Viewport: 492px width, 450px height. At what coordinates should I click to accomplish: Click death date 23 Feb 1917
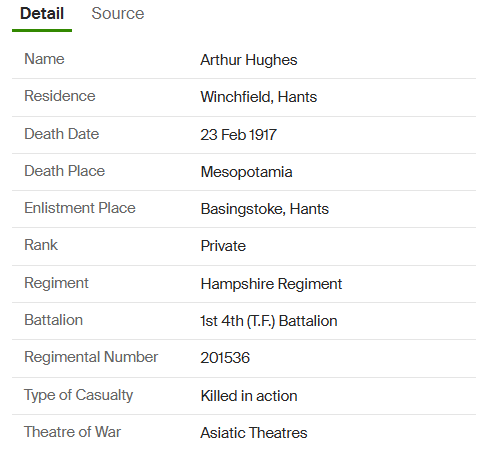click(x=238, y=135)
